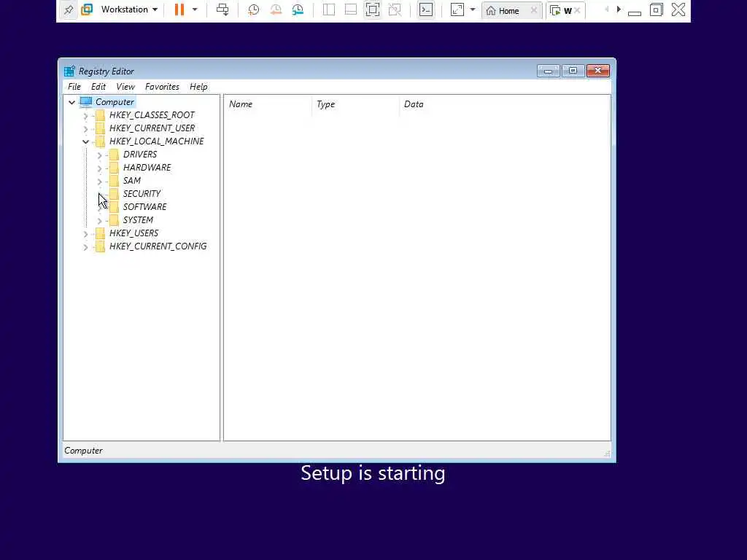Viewport: 747px width, 560px height.
Task: Select HKEY_CLASSES_ROOT in the tree
Action: [152, 114]
